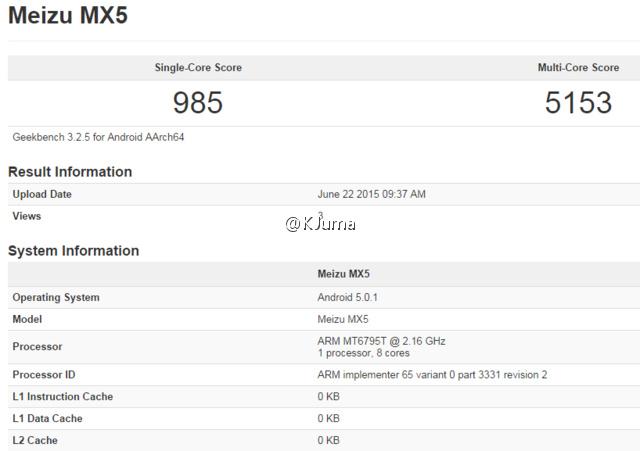Click the multi-core score value 5153

578,102
